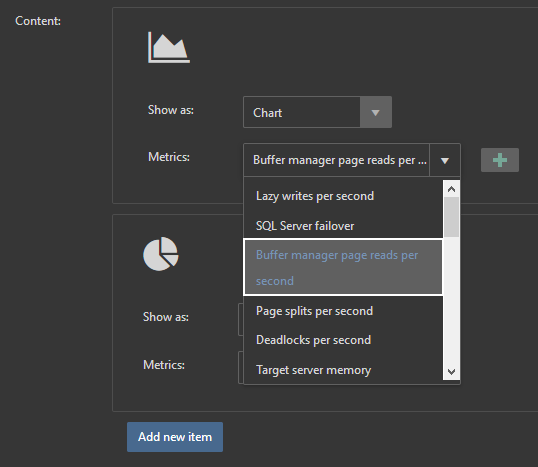Click the Chart value in Show as box
Image resolution: width=538 pixels, height=467 pixels.
tap(268, 113)
